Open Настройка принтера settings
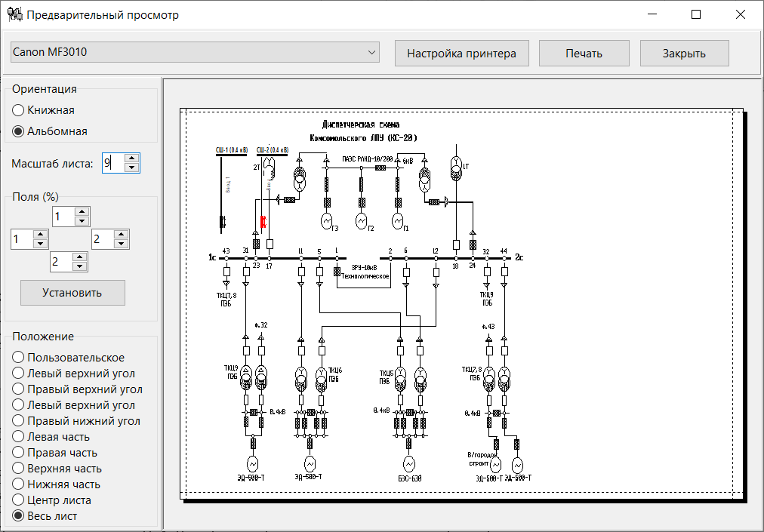 461,54
